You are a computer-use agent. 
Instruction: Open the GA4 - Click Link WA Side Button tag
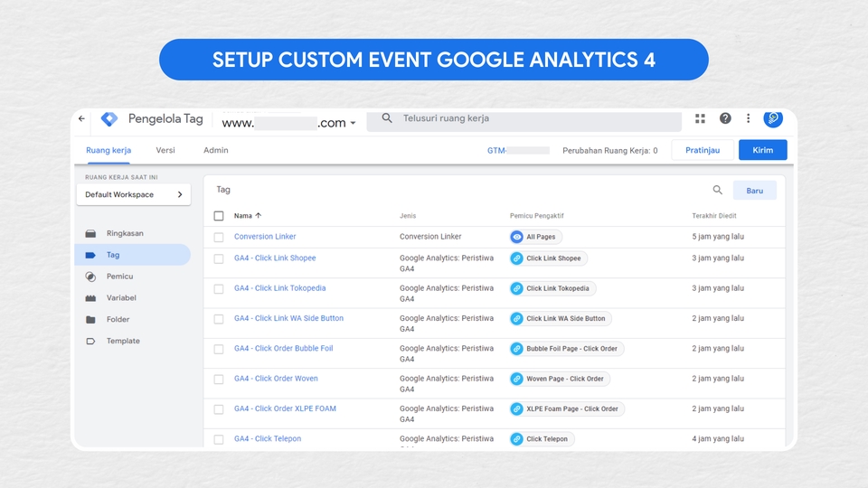pyautogui.click(x=289, y=319)
